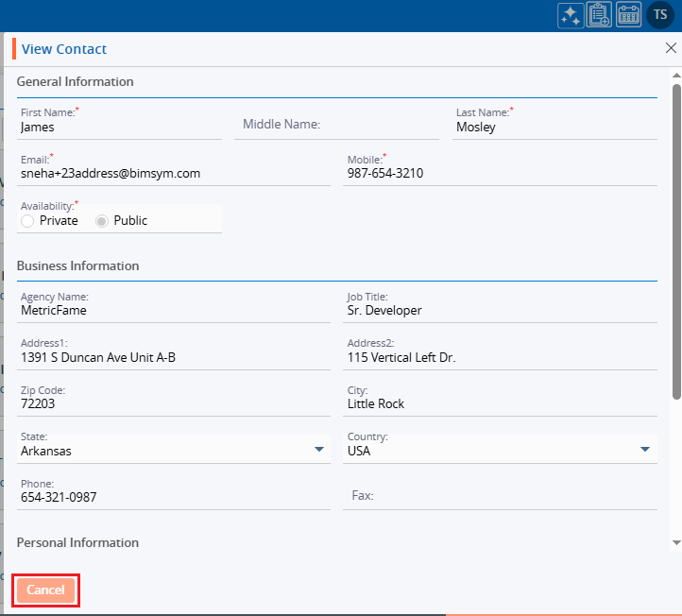Click the Agency Name field with MetricFame
682x616 pixels.
coord(174,311)
